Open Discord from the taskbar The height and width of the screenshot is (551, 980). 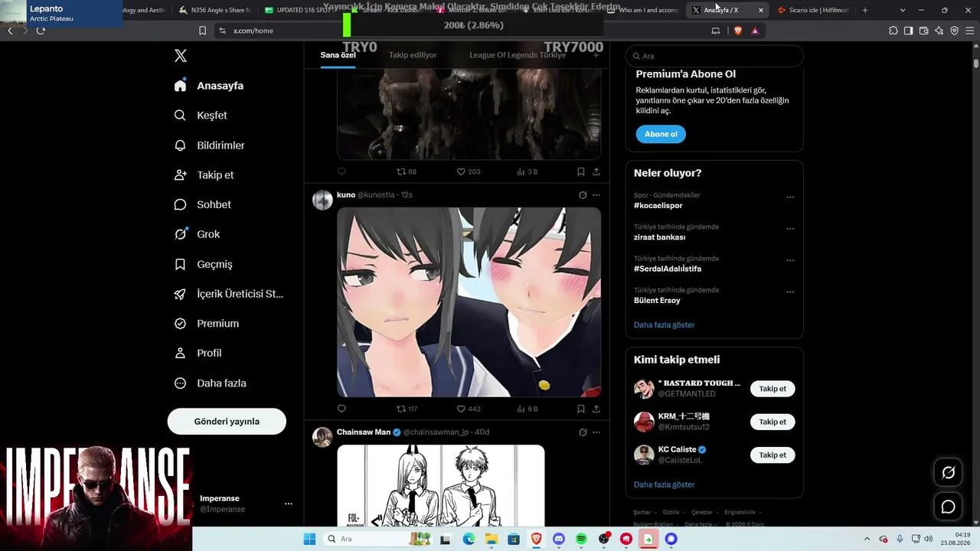(x=559, y=539)
